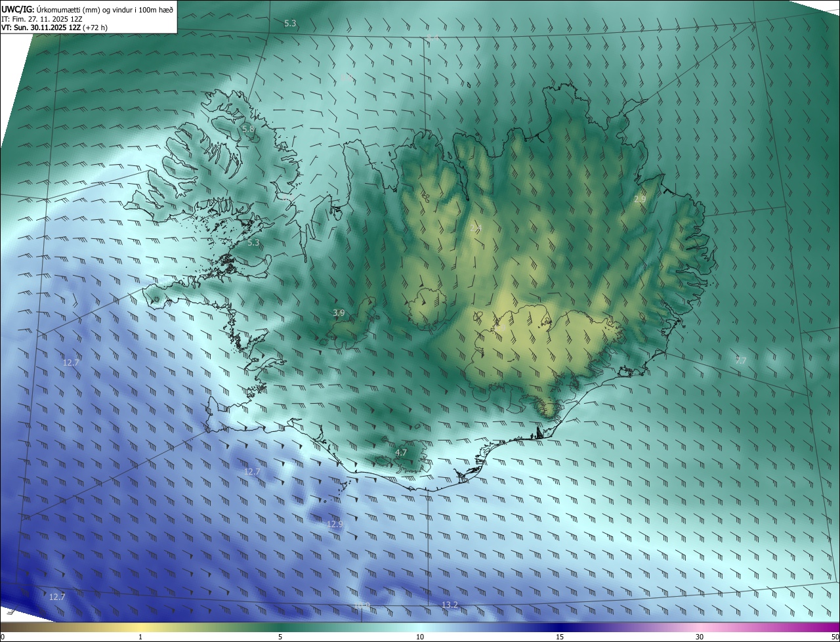Screen dimensions: 840x642
Task: Click the 15 label on the color scale
Action: pos(560,637)
